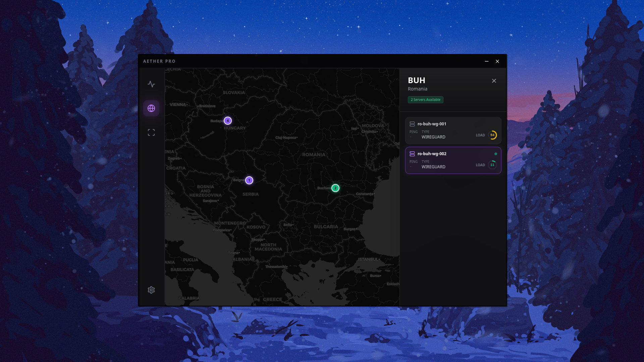This screenshot has height=362, width=644.
Task: Select the Budapest cluster marker 4
Action: [x=228, y=121]
